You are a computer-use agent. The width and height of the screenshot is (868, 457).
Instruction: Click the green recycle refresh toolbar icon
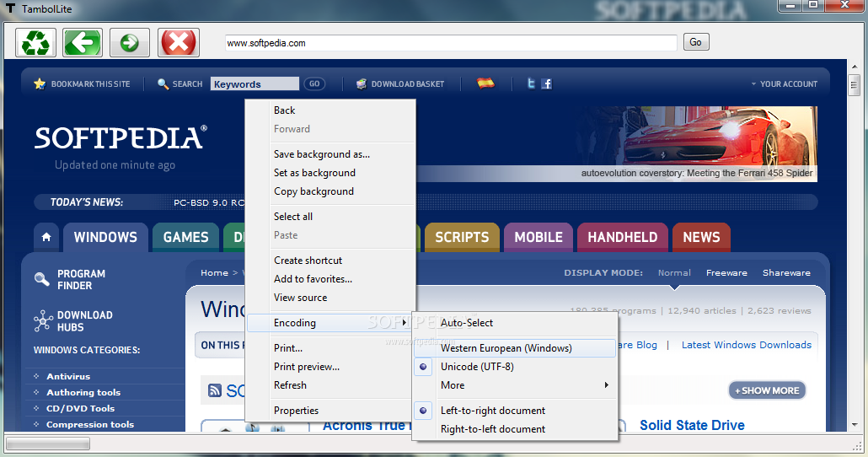[35, 43]
